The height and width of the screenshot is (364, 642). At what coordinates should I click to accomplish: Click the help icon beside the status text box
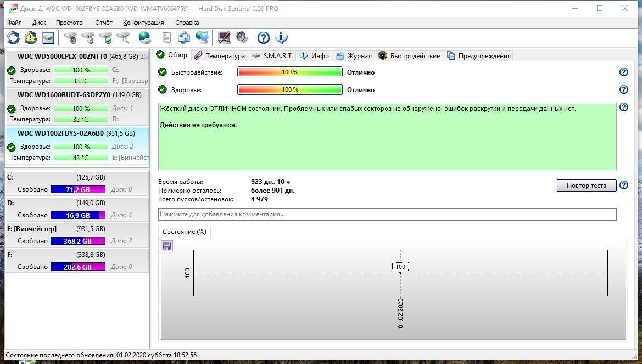[x=623, y=107]
